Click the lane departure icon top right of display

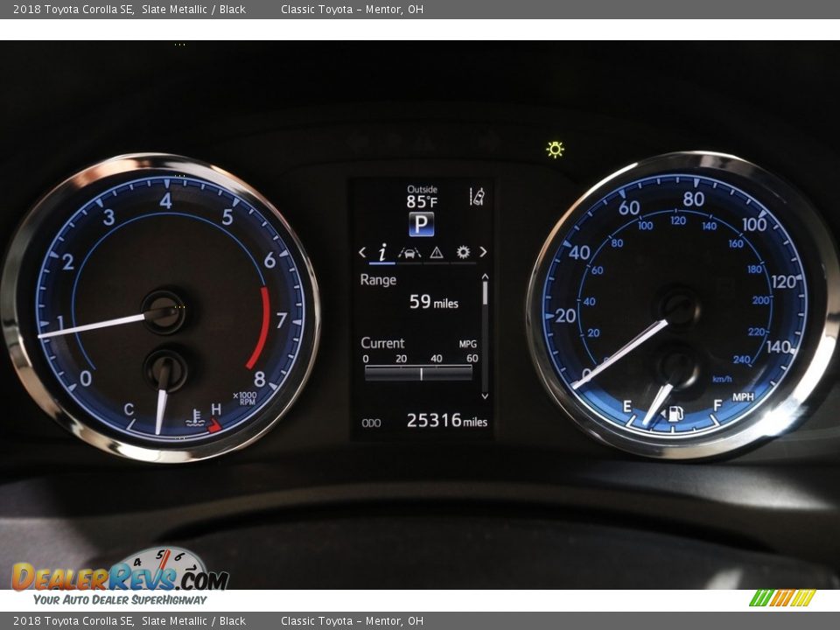pos(477,197)
